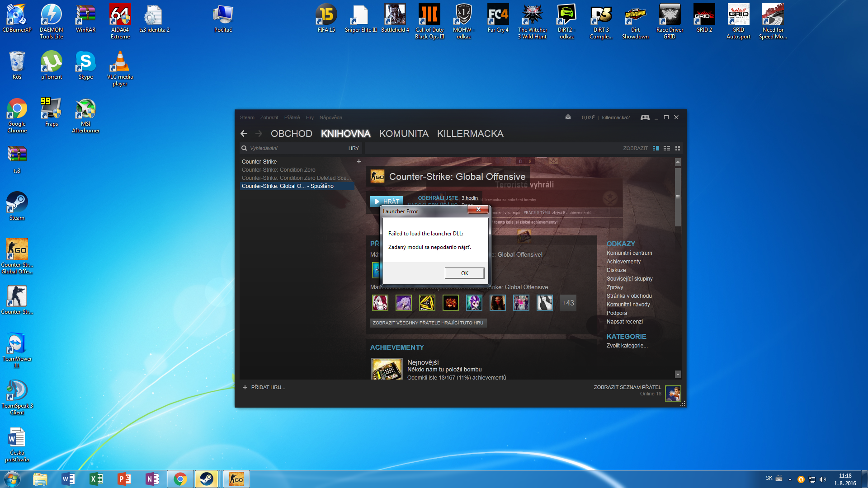Screen dimensions: 868x488
Task: Select Counter-Strike in the game list
Action: pyautogui.click(x=297, y=162)
